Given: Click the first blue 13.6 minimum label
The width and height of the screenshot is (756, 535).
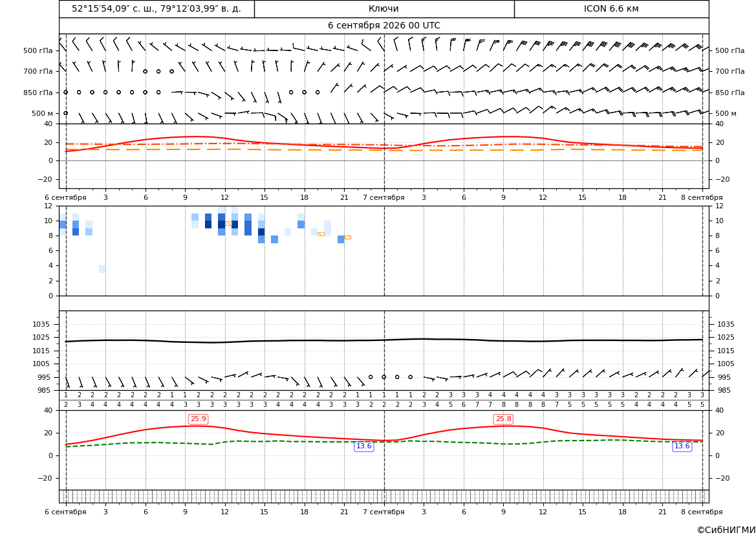Looking at the screenshot, I should point(363,446).
